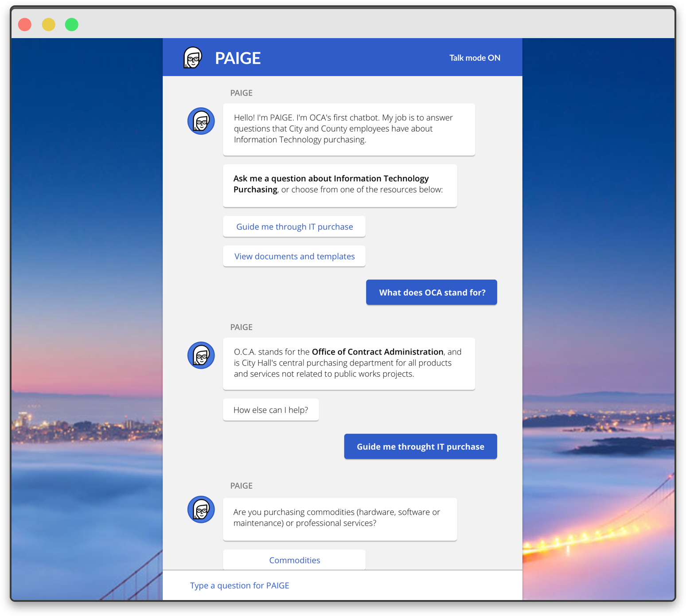Click the blue 'What does OCA stand for?' message

click(x=432, y=292)
